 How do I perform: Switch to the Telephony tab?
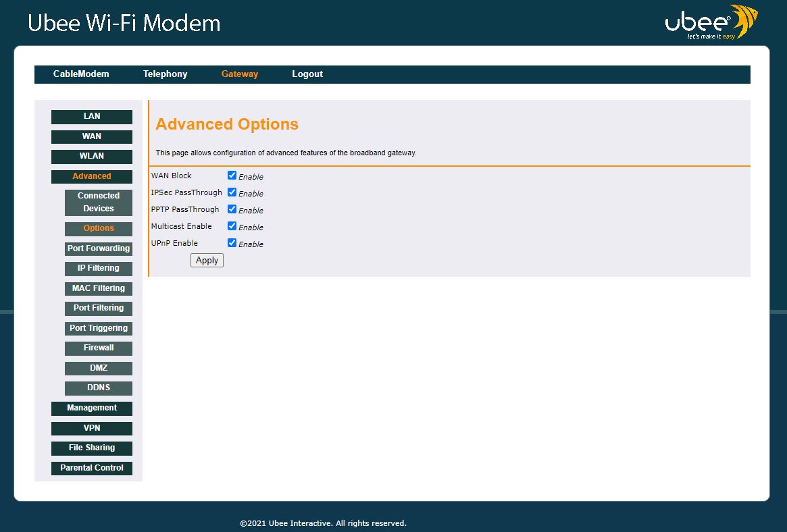click(x=165, y=74)
